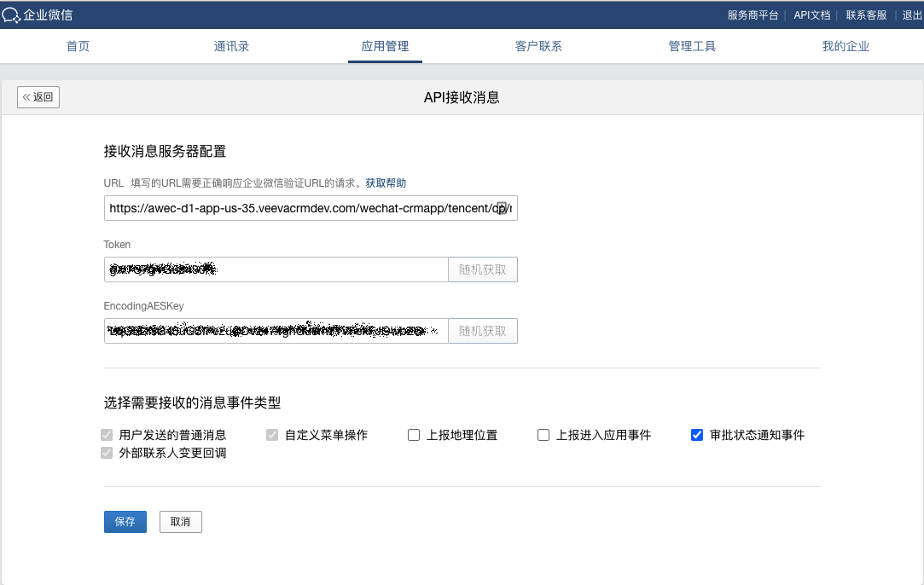Enable the 上报地理位置 checkbox

(x=414, y=435)
